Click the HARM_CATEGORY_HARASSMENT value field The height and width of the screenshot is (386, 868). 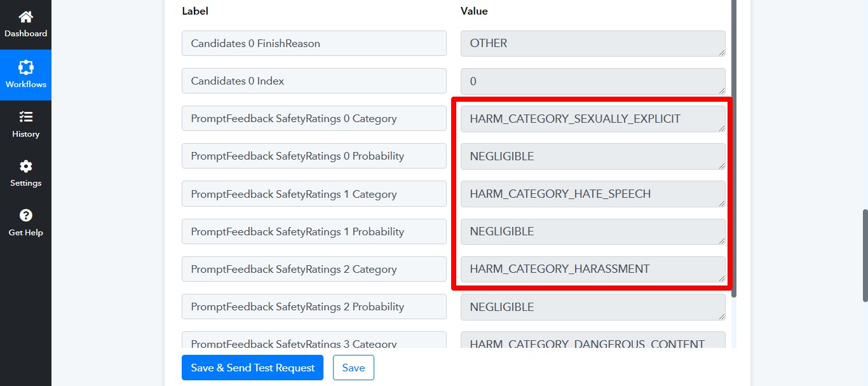click(593, 269)
